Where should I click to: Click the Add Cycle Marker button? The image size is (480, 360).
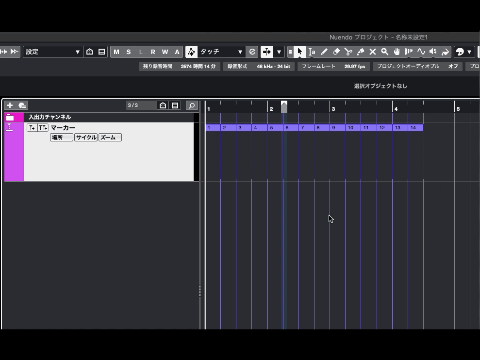tap(43, 128)
